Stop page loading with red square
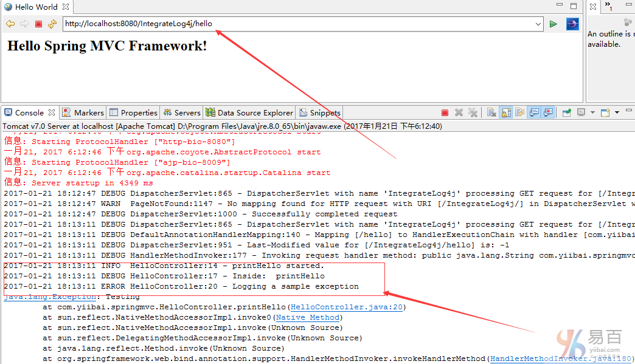Viewport: 635px width, 364px height. (38, 24)
